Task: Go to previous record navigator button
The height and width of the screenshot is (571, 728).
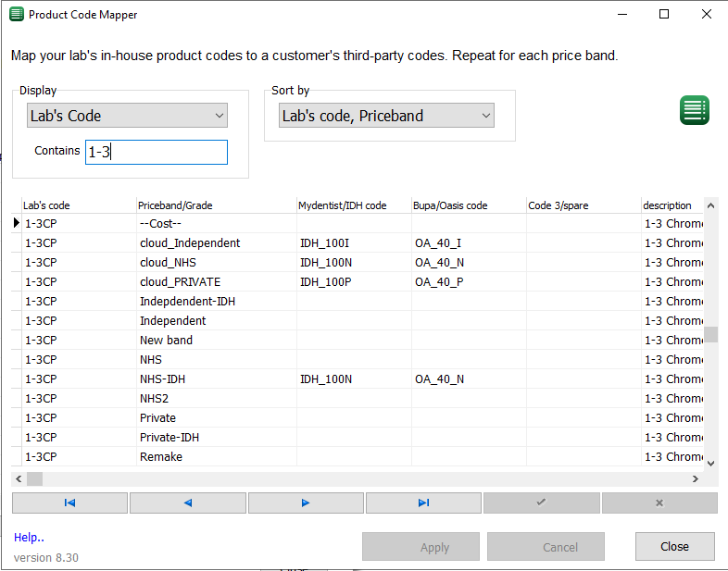Action: [x=188, y=503]
